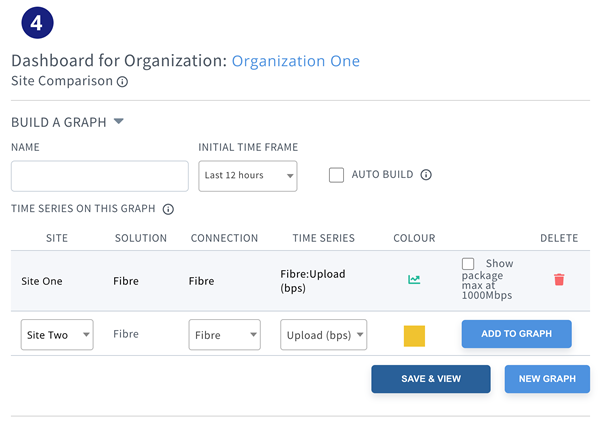Screen dimensions: 601x421
Task: Open the Site Two site dropdown
Action: click(x=57, y=335)
